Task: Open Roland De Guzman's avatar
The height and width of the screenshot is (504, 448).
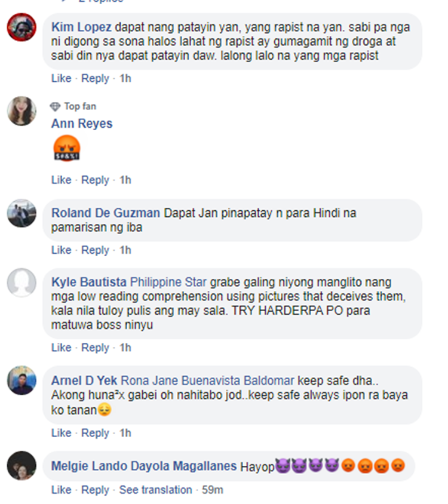Action: point(22,213)
